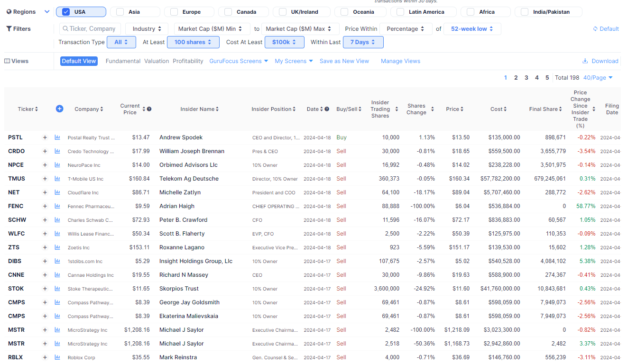Open 40/Page results dropdown
The image size is (628, 364).
[x=598, y=78]
